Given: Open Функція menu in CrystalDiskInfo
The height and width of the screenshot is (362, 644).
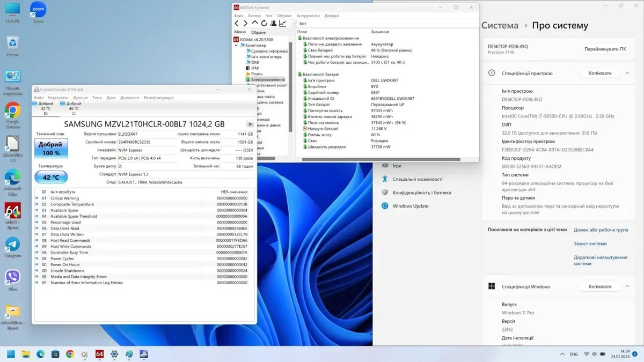Looking at the screenshot, I should (80, 98).
